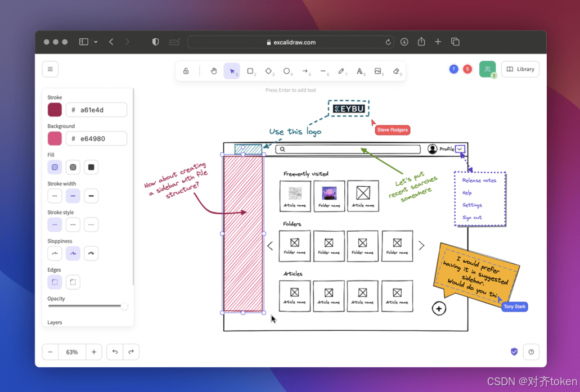
Task: Open the Library panel
Action: point(520,69)
